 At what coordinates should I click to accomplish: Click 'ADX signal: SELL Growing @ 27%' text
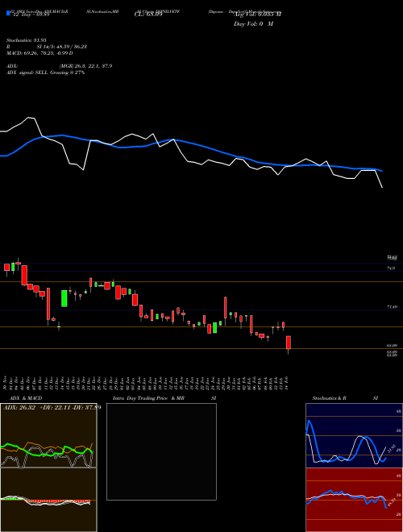tap(45, 73)
